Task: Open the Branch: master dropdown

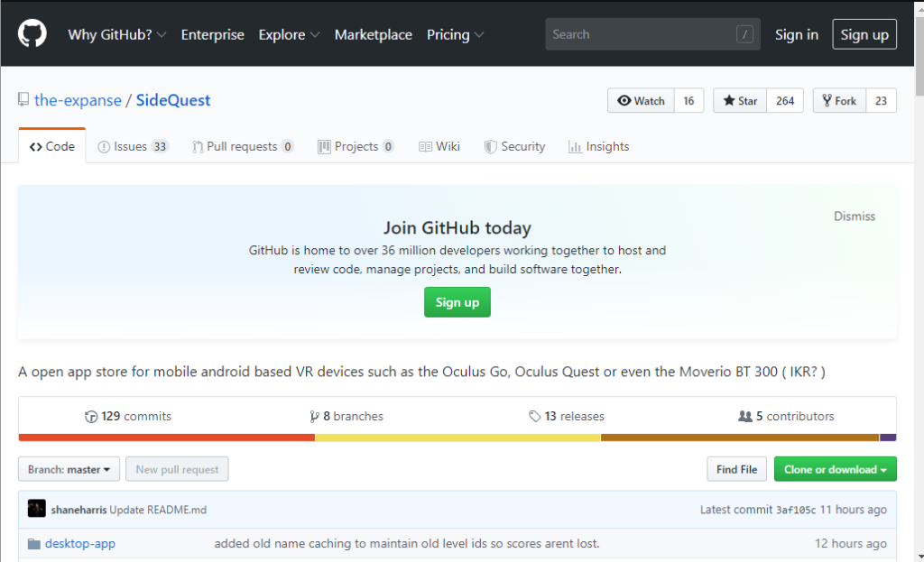Action: pos(69,469)
